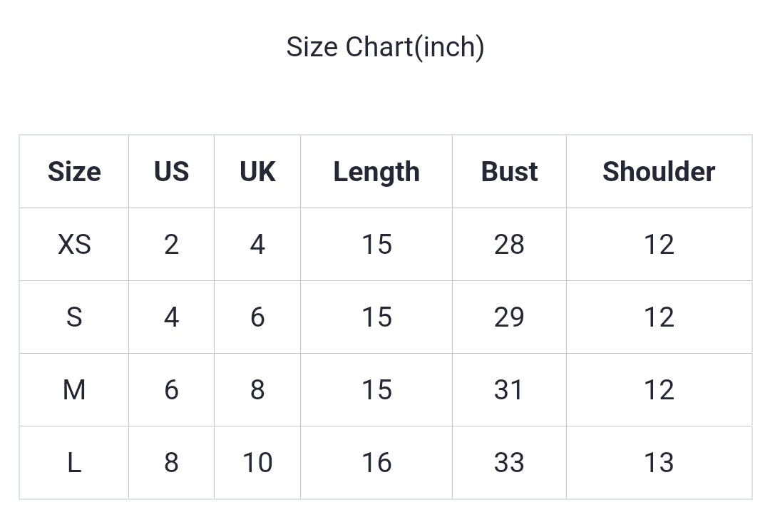Select the XS size row label

(74, 244)
